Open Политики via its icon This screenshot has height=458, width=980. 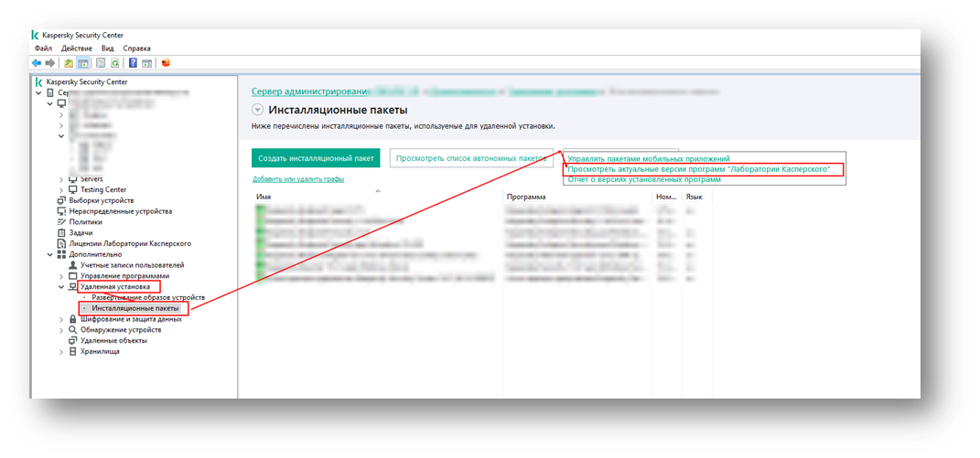point(61,222)
